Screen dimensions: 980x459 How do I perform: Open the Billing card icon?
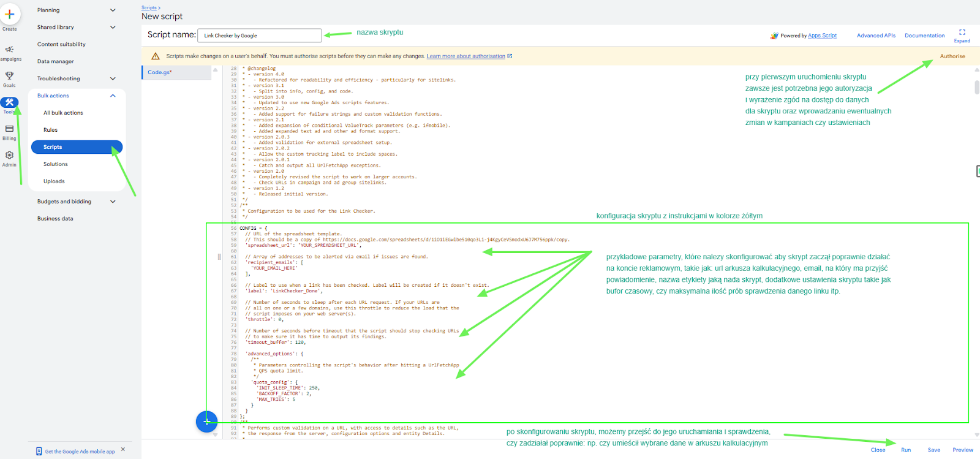(x=9, y=129)
